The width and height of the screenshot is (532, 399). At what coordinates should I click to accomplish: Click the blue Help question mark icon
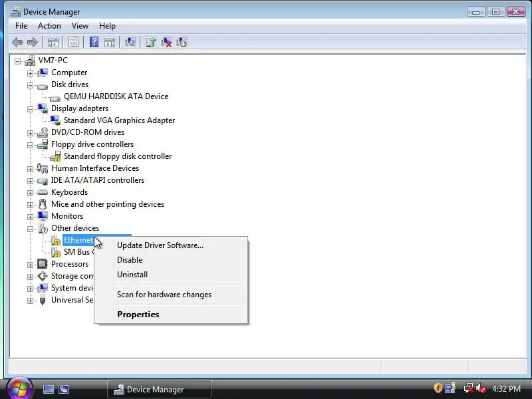click(94, 42)
